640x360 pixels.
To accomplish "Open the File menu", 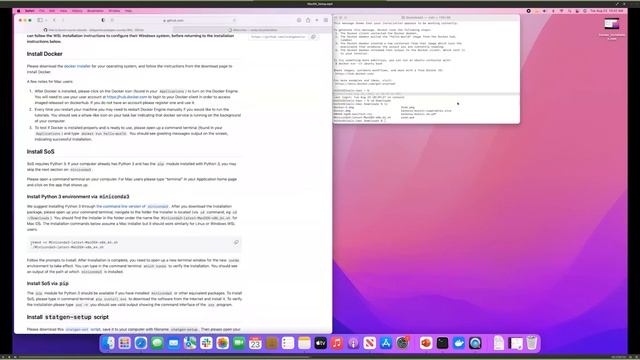I will pyautogui.click(x=42, y=11).
